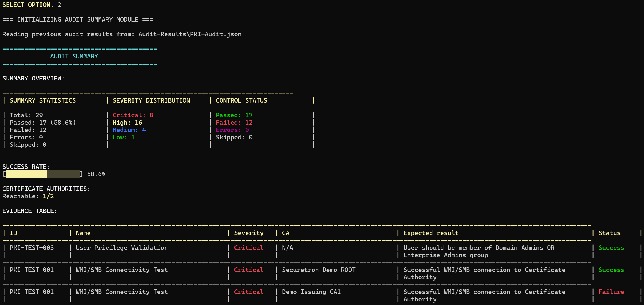Click the 'PKI-TEST-003' ID cell
Image resolution: width=644 pixels, height=305 pixels.
click(32, 248)
